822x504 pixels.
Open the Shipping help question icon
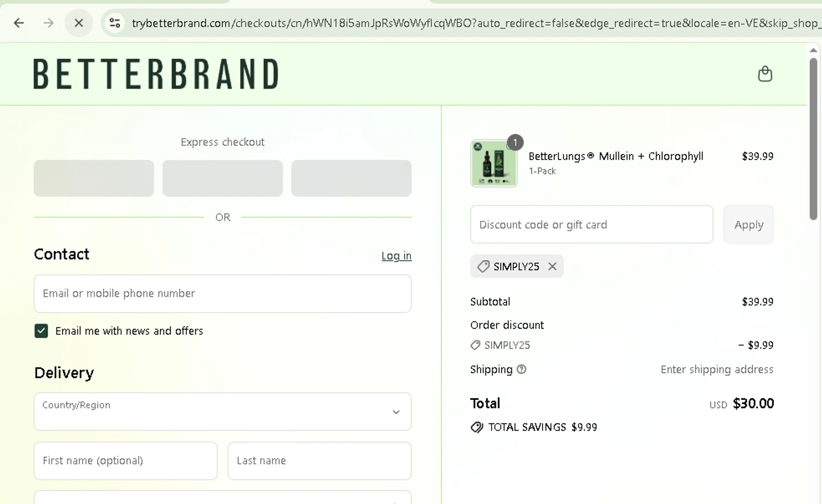522,369
